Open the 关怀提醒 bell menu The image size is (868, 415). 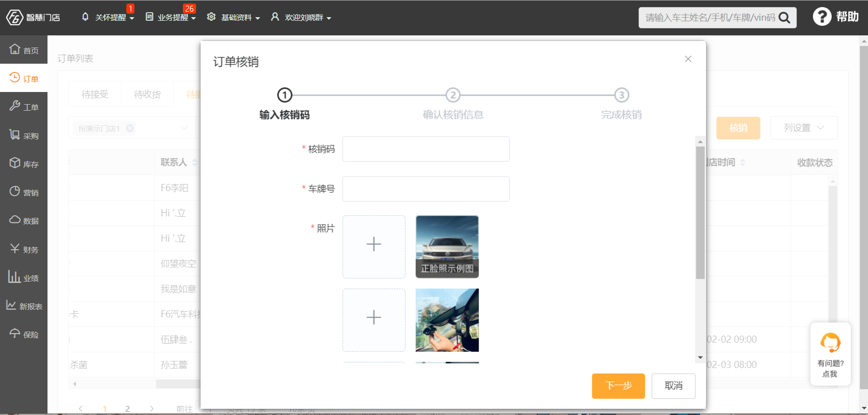coord(108,17)
